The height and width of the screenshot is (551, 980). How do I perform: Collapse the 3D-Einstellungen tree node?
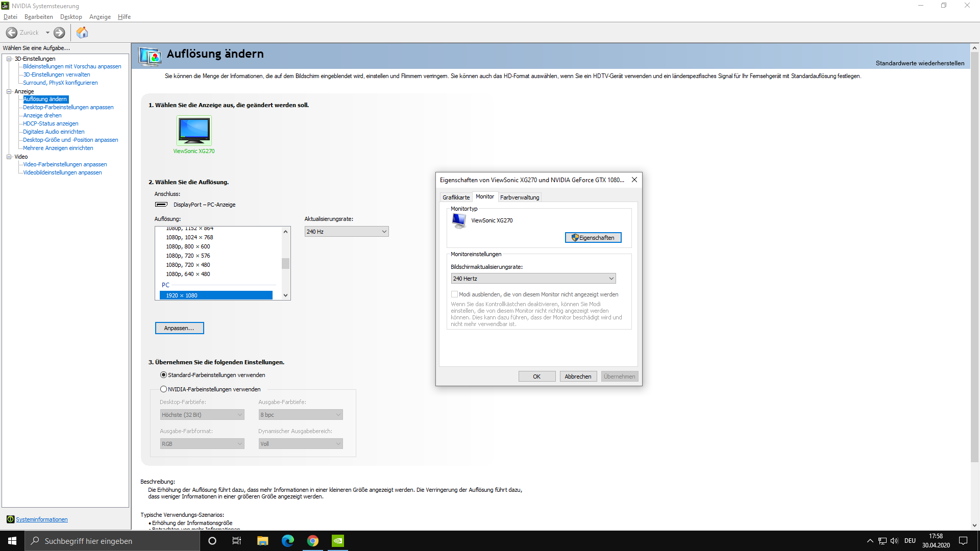[9, 59]
